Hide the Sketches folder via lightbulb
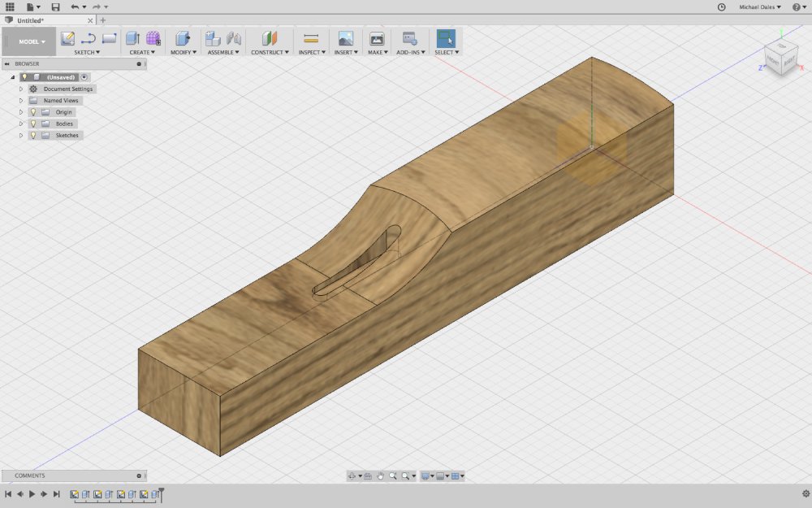Viewport: 812px width, 508px height. pyautogui.click(x=33, y=135)
